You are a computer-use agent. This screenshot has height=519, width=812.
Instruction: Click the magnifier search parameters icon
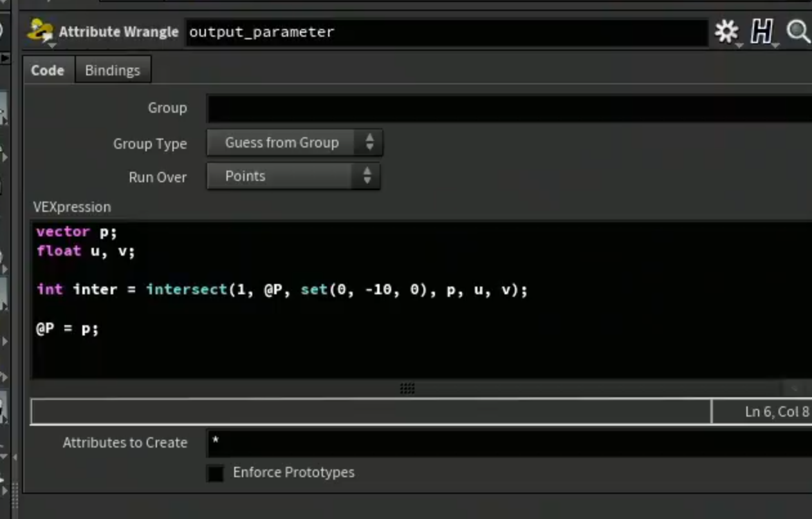tap(798, 31)
